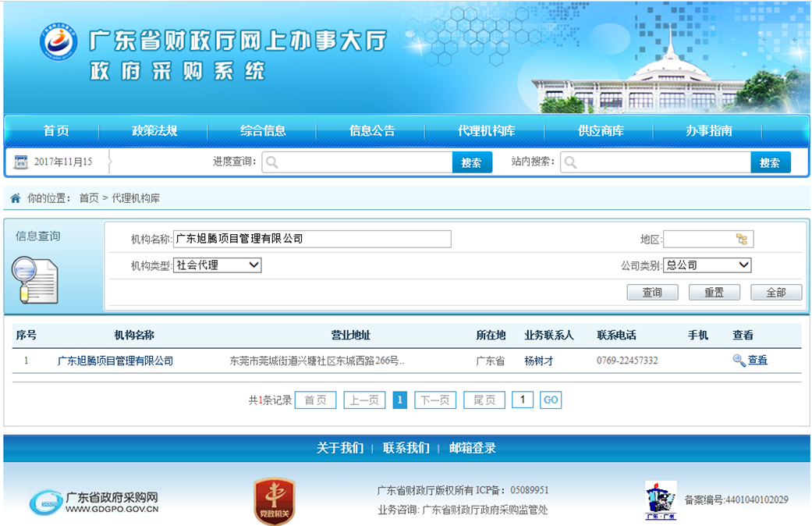The image size is (812, 526).
Task: Click 搜索 button for 站内搜索
Action: pyautogui.click(x=770, y=163)
